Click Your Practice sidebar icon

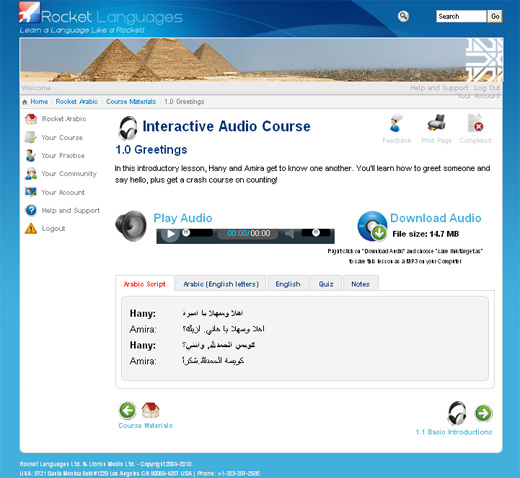click(x=31, y=156)
